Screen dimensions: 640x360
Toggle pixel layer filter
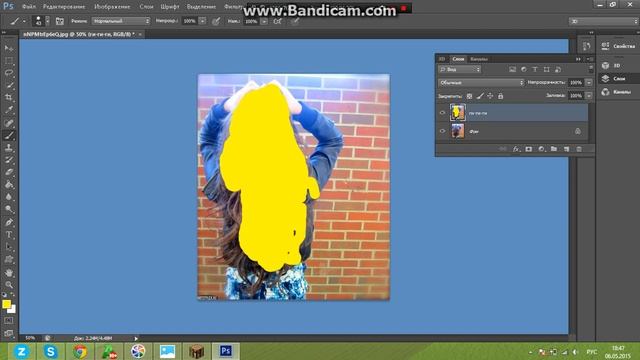[x=512, y=69]
